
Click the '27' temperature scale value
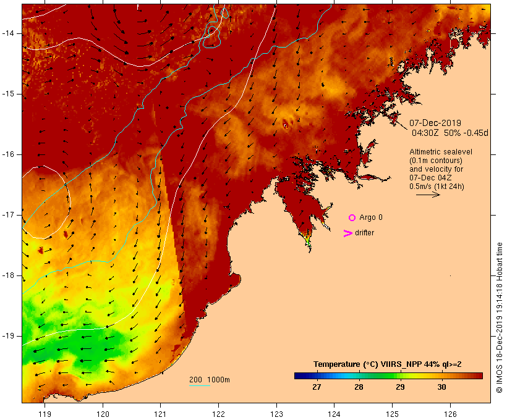[317, 387]
